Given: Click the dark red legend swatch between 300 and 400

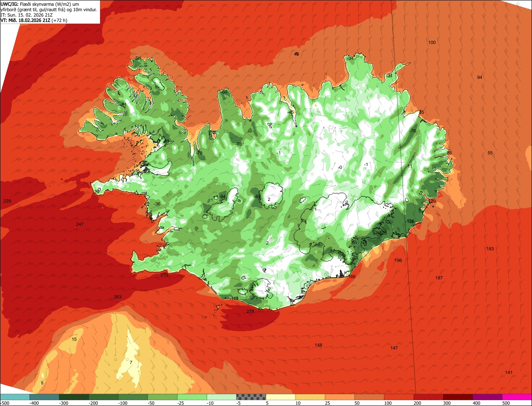Looking at the screenshot, I should pos(458,397).
